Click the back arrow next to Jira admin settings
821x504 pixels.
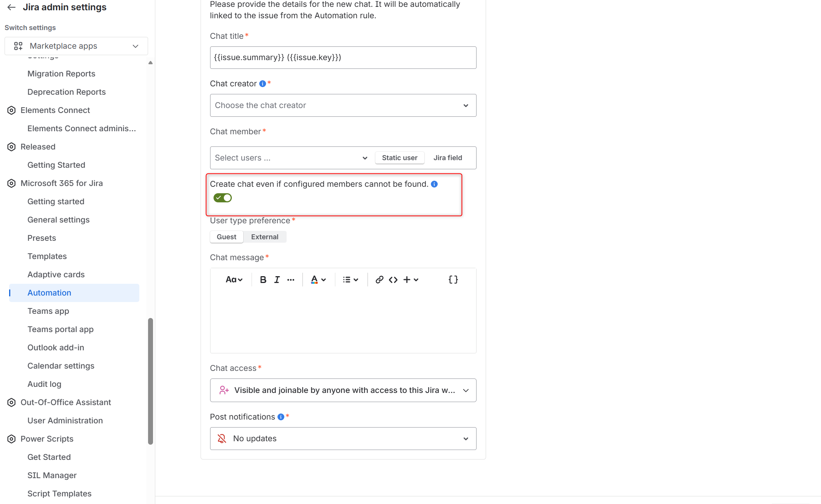tap(11, 7)
